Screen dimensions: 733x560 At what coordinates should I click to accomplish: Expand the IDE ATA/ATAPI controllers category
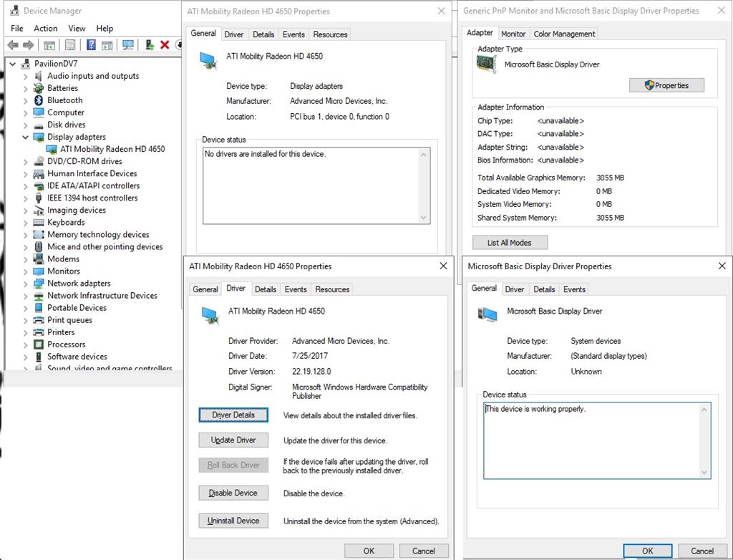(x=25, y=185)
